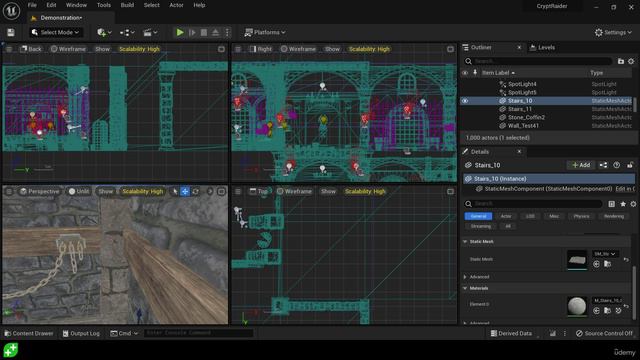
Task: Click the Derived Data button
Action: coord(511,333)
